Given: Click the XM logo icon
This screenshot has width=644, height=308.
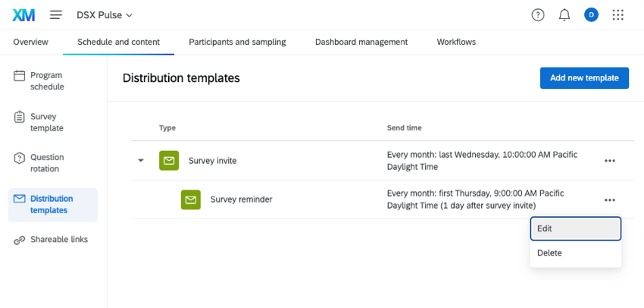Looking at the screenshot, I should click(23, 15).
